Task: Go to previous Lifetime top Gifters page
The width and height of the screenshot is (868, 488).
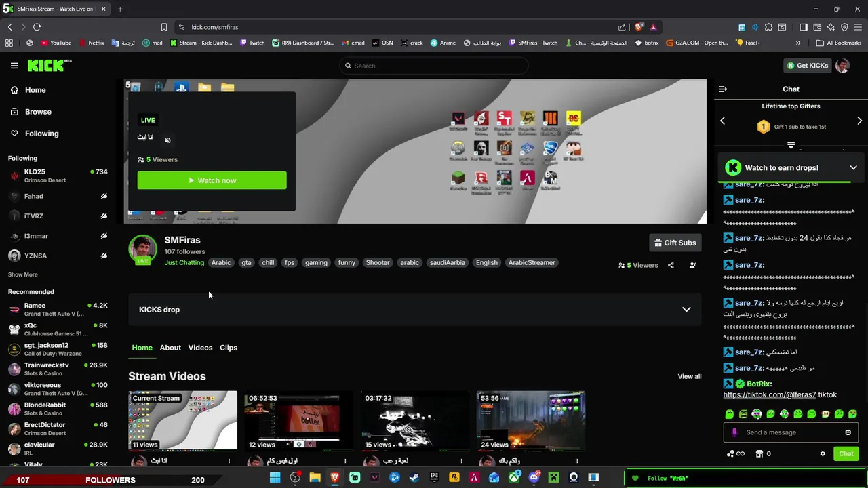Action: [722, 121]
